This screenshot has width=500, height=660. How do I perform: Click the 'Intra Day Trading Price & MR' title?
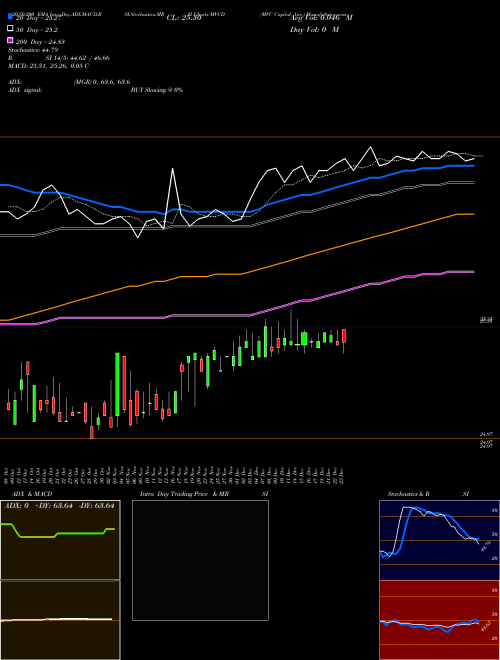point(184,494)
